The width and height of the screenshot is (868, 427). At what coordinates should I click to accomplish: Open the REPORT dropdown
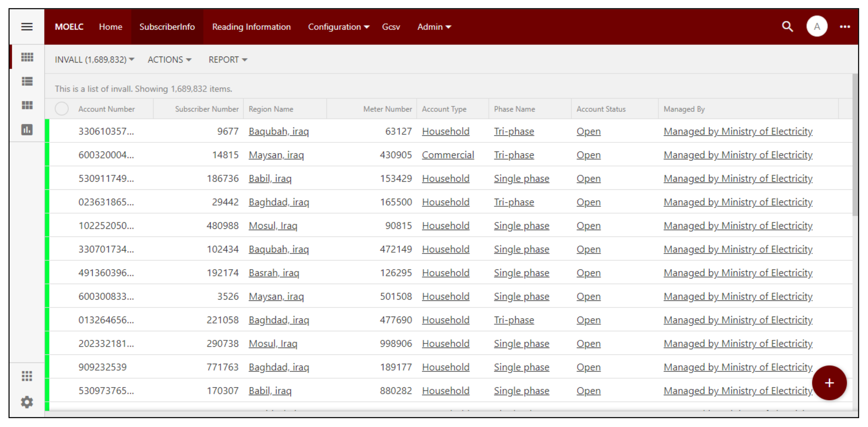click(x=227, y=60)
